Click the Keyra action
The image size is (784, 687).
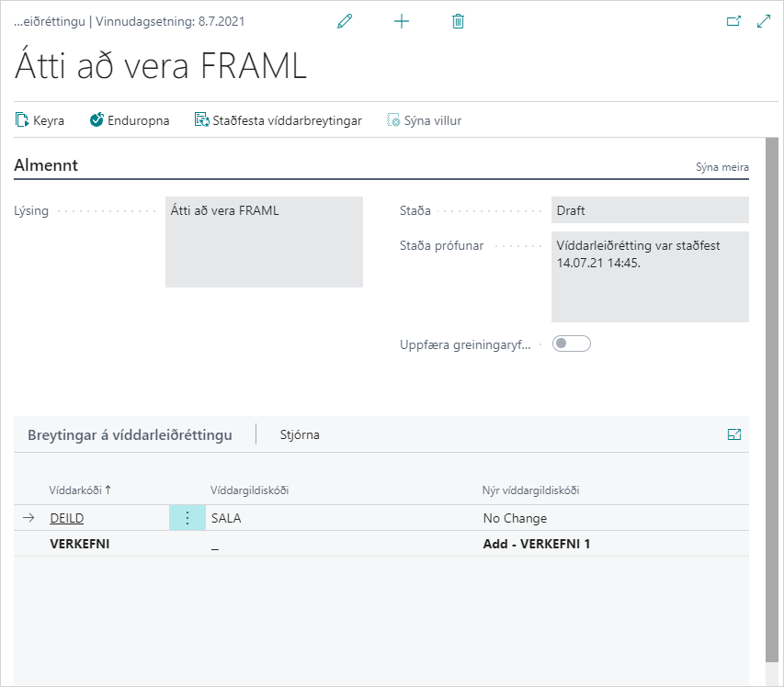click(x=40, y=120)
